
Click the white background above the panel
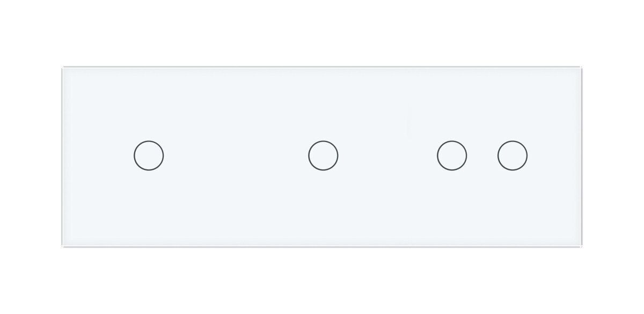click(x=322, y=32)
